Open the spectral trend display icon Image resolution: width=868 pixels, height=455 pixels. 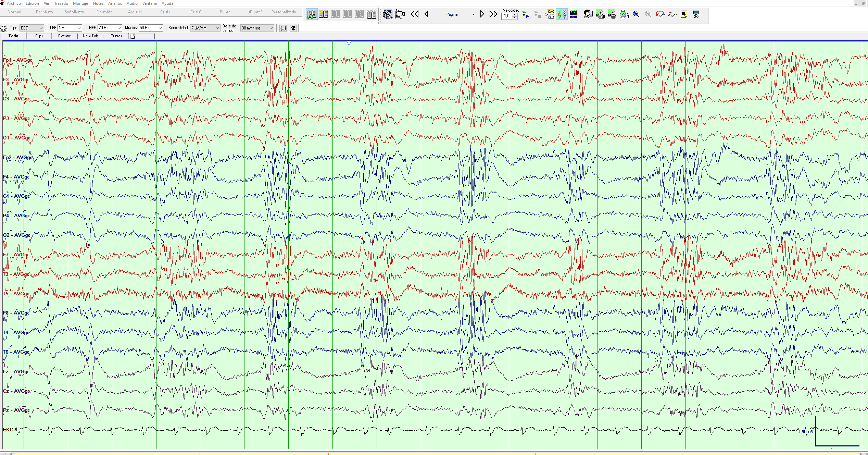coord(574,14)
